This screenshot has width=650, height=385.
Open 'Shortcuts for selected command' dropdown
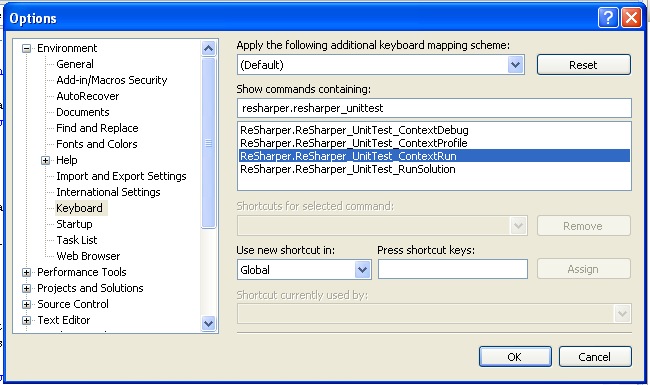point(518,226)
